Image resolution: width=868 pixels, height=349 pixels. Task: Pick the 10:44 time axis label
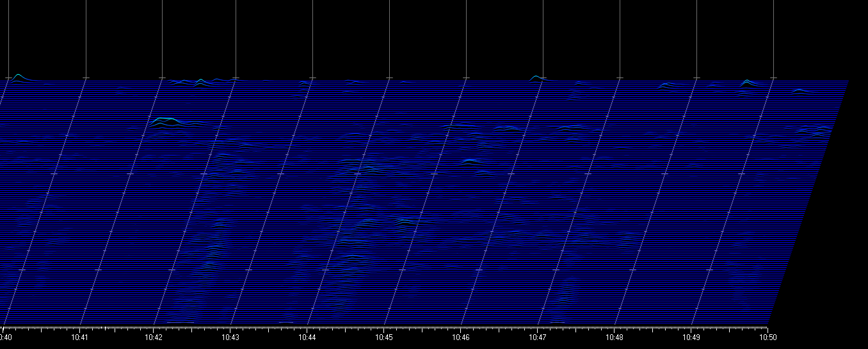pyautogui.click(x=307, y=337)
